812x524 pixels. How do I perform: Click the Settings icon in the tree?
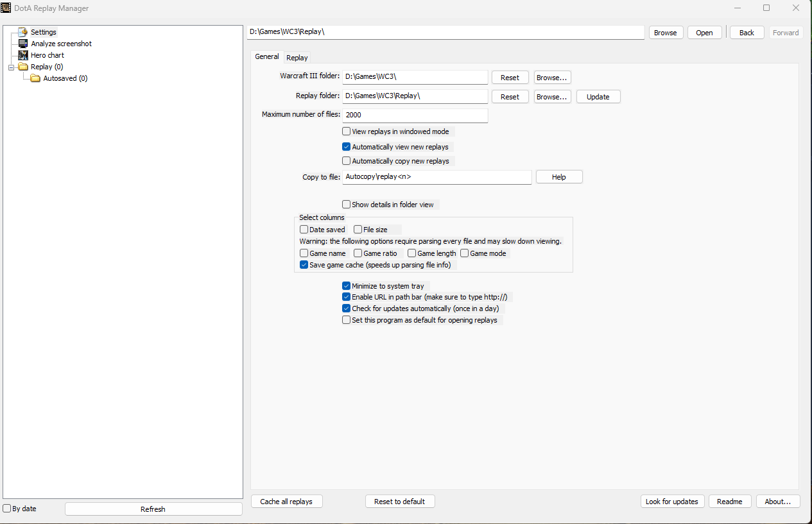tap(23, 32)
